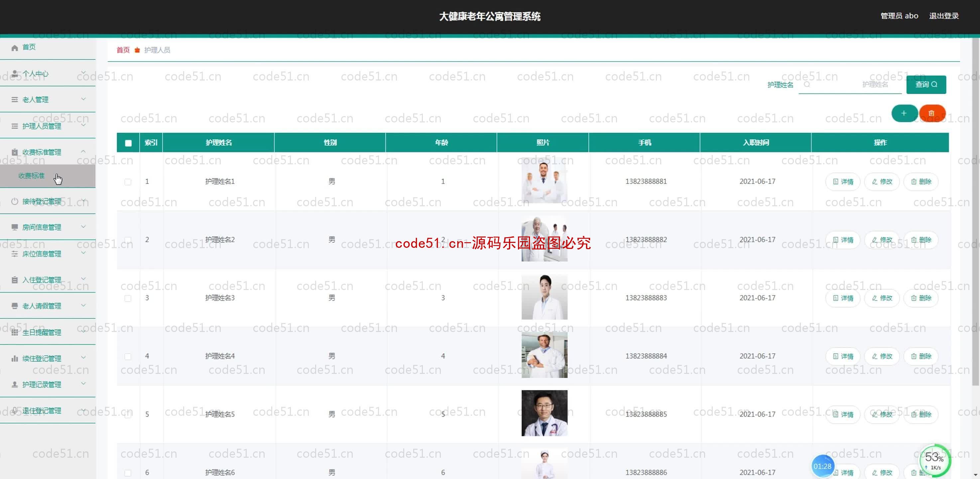The image size is (980, 479).
Task: Expand the 入住登记管理 chevron
Action: point(83,279)
